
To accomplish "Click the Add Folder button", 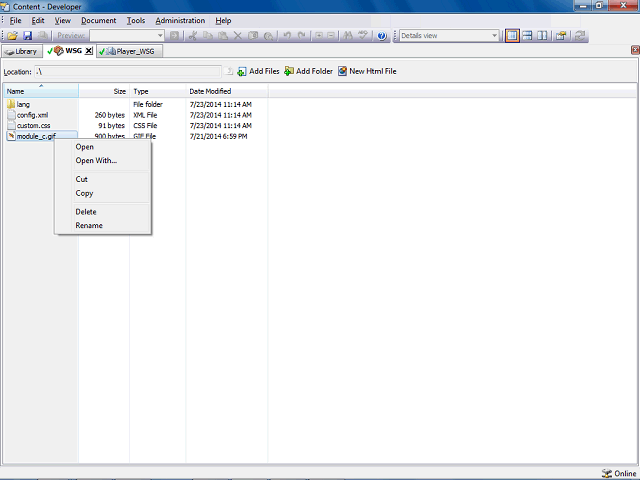I will tap(309, 71).
